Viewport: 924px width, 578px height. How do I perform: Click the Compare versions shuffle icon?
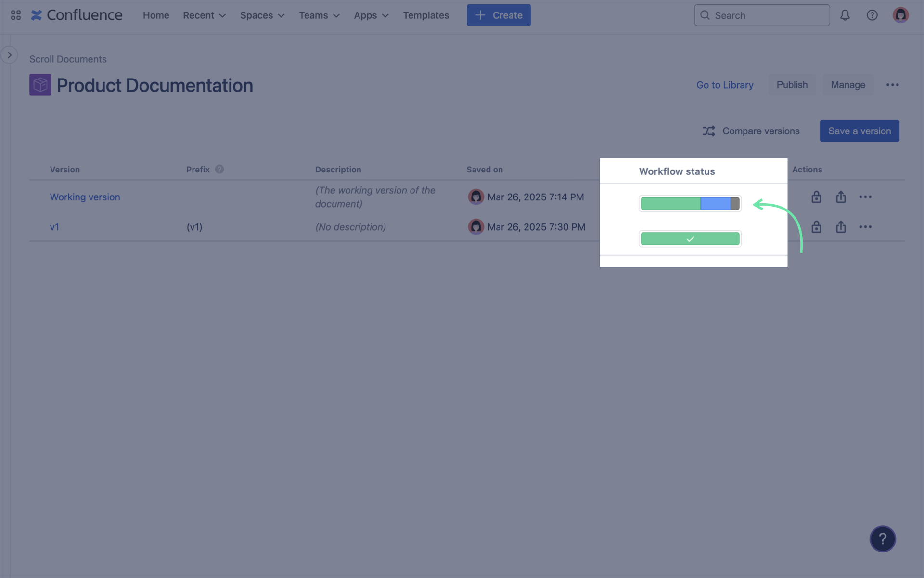coord(708,131)
